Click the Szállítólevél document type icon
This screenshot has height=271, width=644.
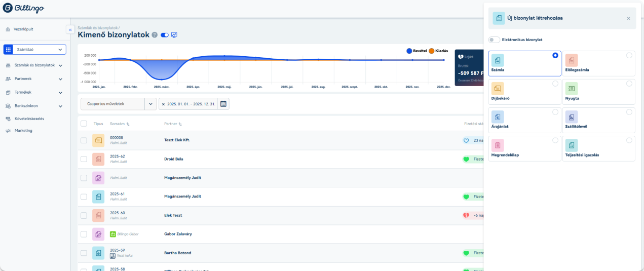click(572, 117)
